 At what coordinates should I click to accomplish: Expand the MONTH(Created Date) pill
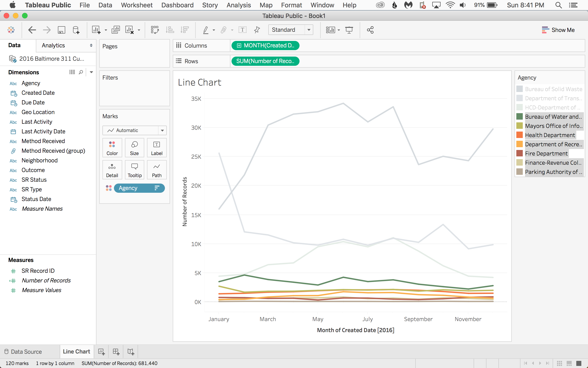(x=239, y=46)
